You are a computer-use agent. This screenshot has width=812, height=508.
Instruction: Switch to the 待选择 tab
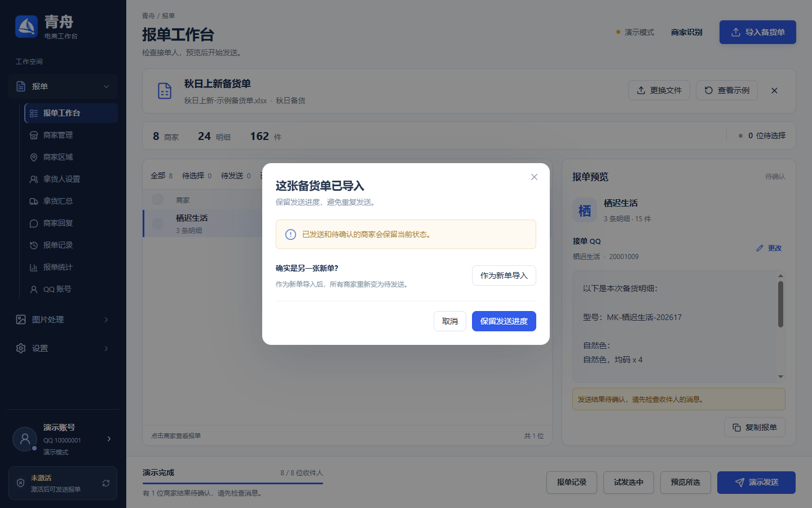197,176
